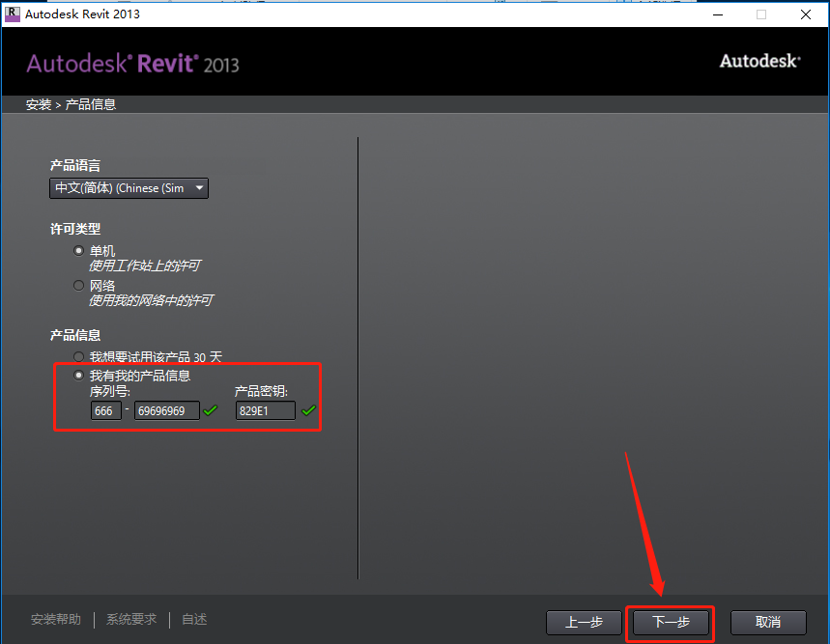Click the 安装 breadcrumb
Viewport: 830px width, 644px height.
(39, 104)
